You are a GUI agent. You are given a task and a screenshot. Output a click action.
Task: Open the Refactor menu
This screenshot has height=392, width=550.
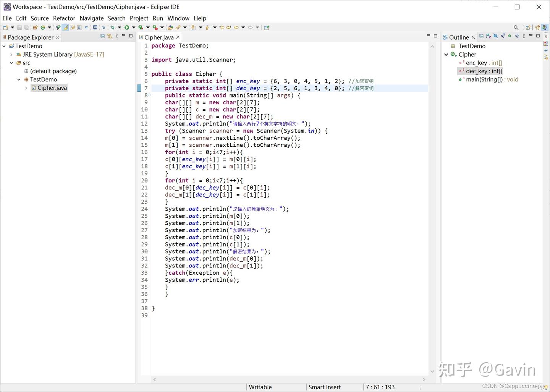click(x=64, y=18)
